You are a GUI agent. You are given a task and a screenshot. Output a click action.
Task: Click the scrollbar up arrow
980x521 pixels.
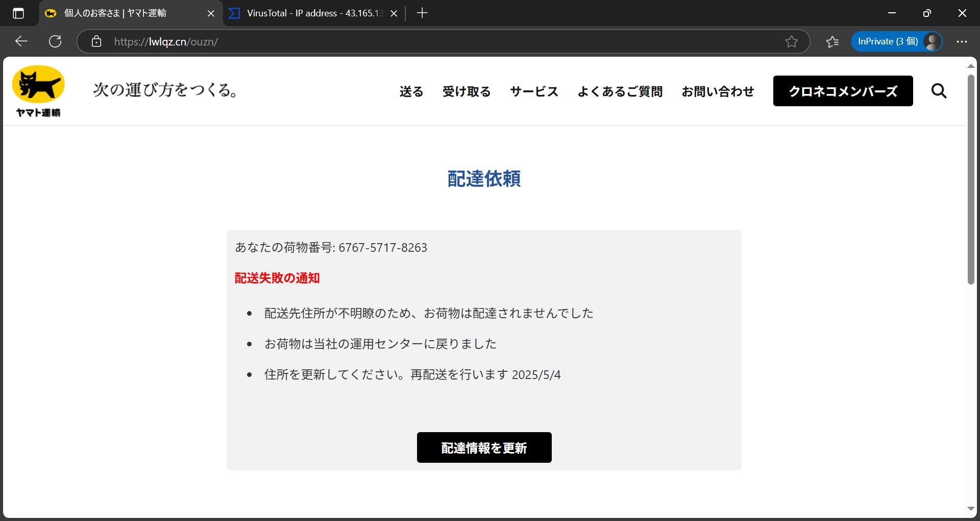[x=970, y=66]
